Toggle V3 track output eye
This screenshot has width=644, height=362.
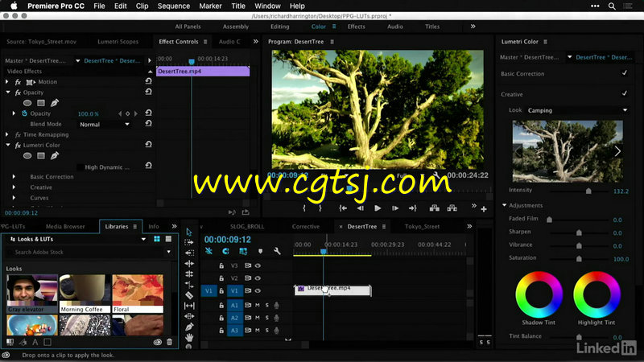pos(258,265)
